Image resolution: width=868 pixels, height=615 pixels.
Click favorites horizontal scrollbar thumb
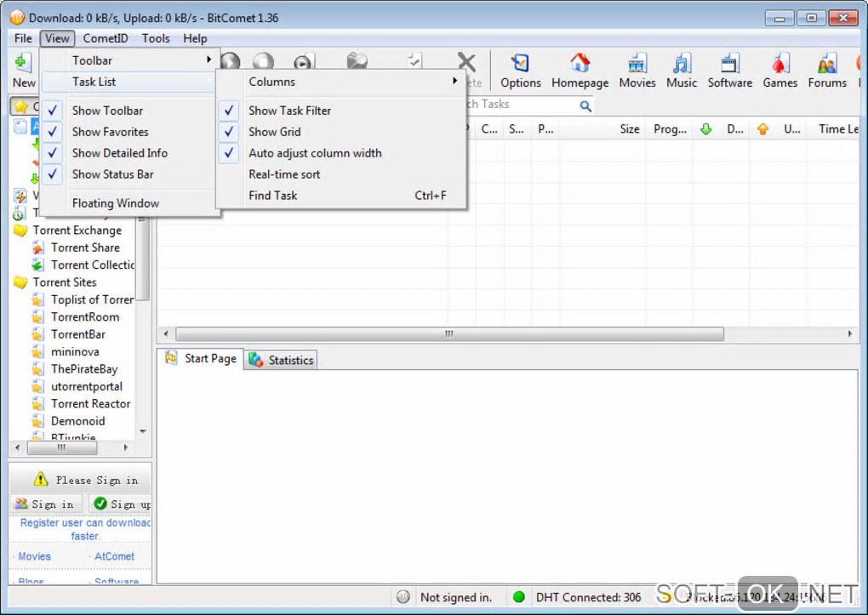(62, 447)
